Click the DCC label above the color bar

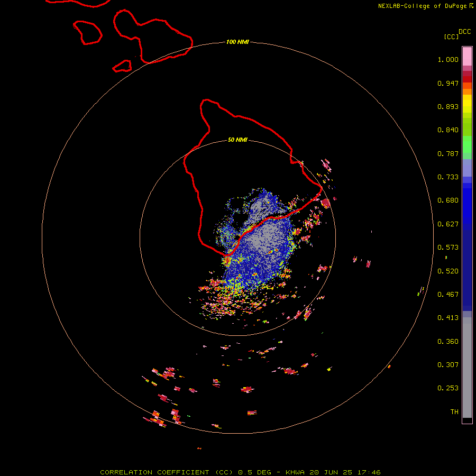click(465, 32)
